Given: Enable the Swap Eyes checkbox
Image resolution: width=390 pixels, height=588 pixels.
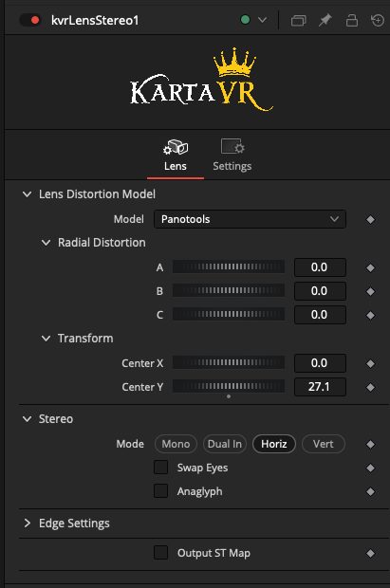Looking at the screenshot, I should pyautogui.click(x=161, y=468).
